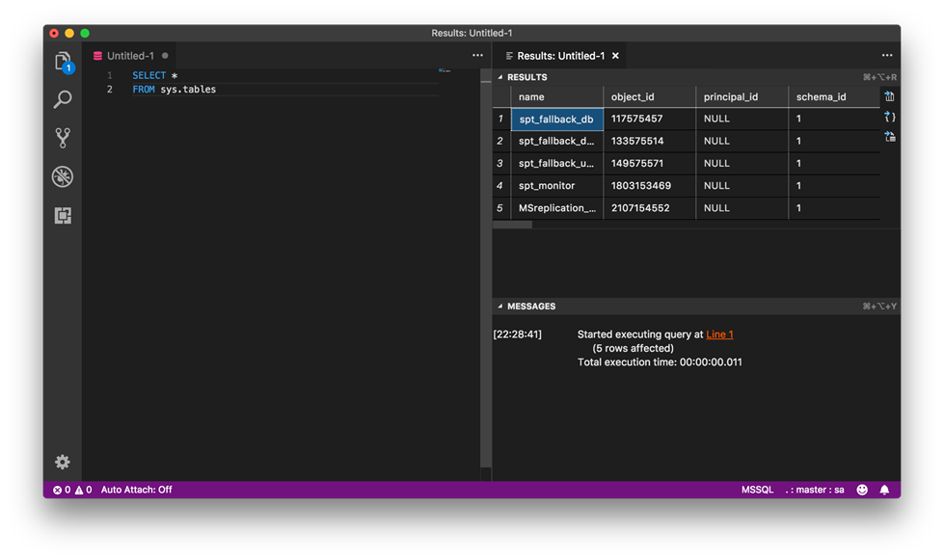Collapse the RESULTS section
The width and height of the screenshot is (944, 560).
click(500, 77)
